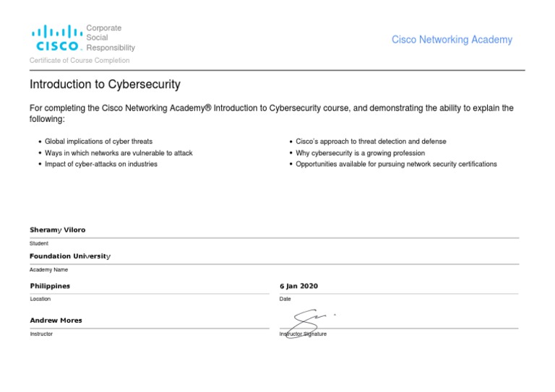This screenshot has width=555, height=392.
Task: Select the Philippines location field
Action: (50, 286)
